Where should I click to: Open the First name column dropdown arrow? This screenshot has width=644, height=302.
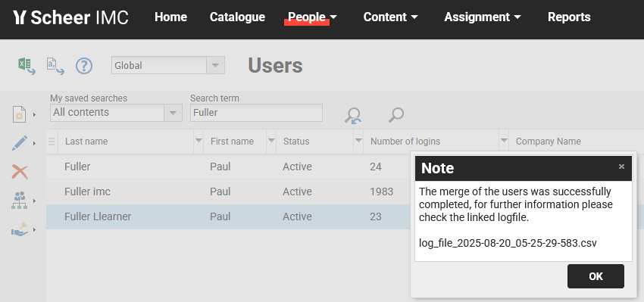(x=271, y=141)
